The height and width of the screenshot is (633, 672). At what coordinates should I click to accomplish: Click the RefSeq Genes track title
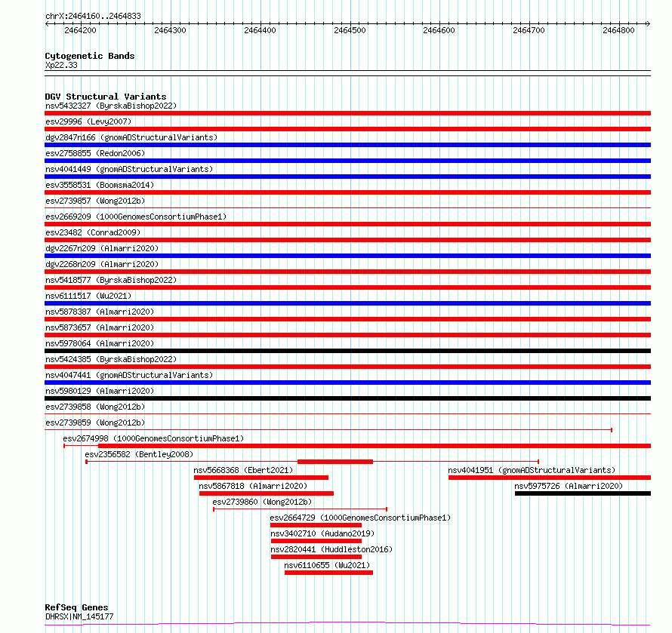tap(77, 607)
